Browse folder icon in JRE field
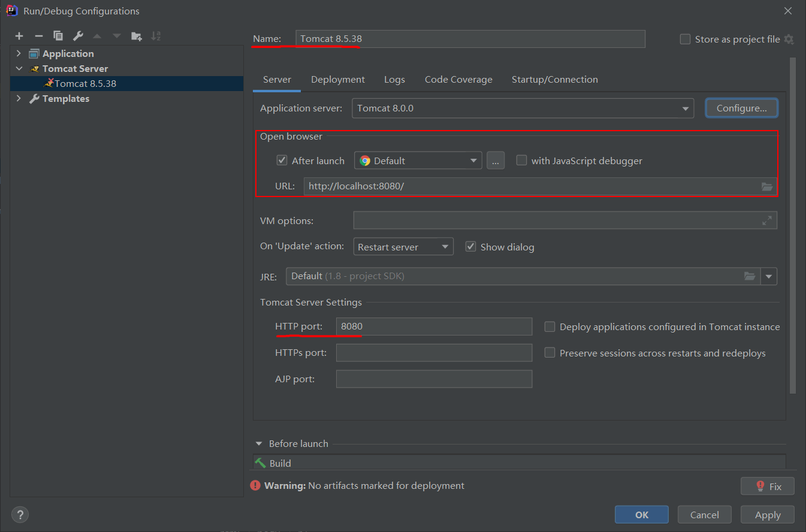Image resolution: width=806 pixels, height=532 pixels. tap(750, 276)
